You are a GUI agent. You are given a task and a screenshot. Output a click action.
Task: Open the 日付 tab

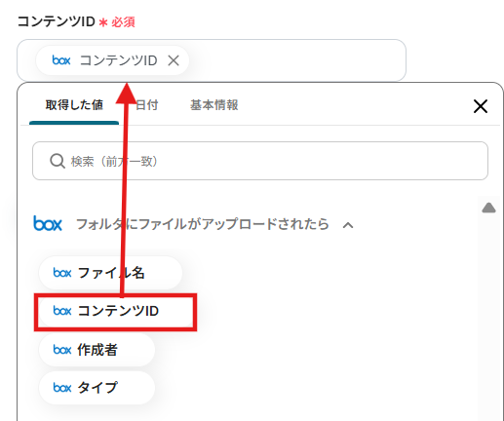point(146,105)
